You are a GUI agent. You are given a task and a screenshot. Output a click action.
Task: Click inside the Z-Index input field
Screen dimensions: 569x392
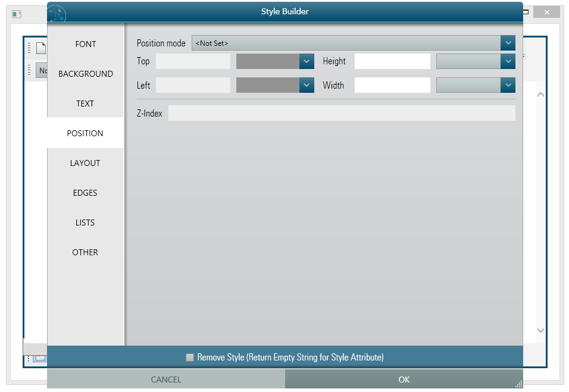(342, 113)
